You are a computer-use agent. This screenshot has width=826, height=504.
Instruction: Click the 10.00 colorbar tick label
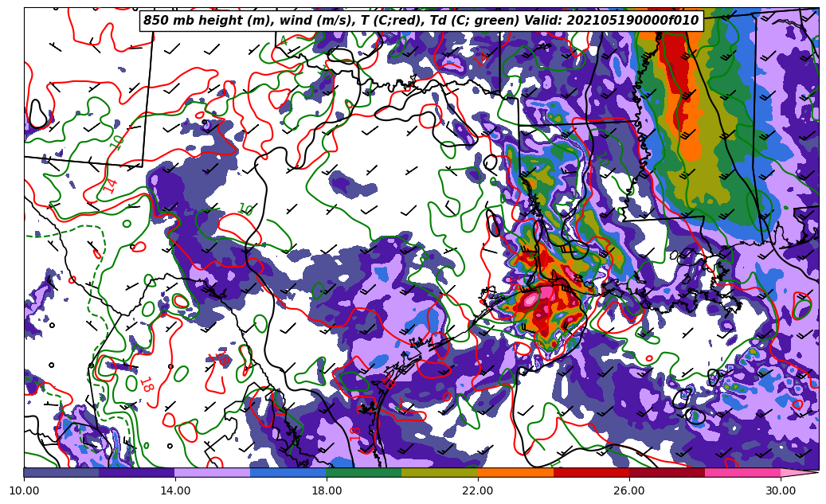24,490
